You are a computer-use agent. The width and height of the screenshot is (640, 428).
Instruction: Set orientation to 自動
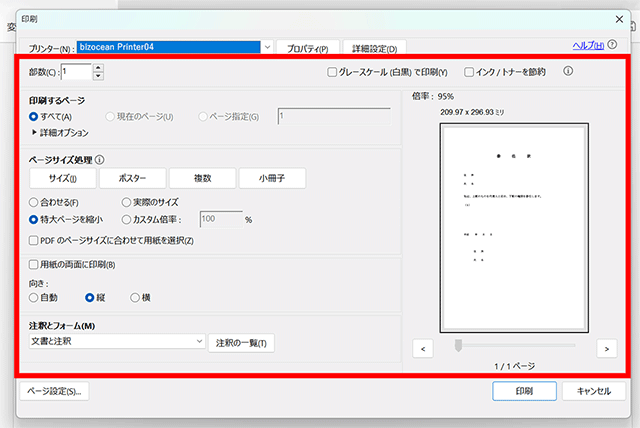(33, 297)
